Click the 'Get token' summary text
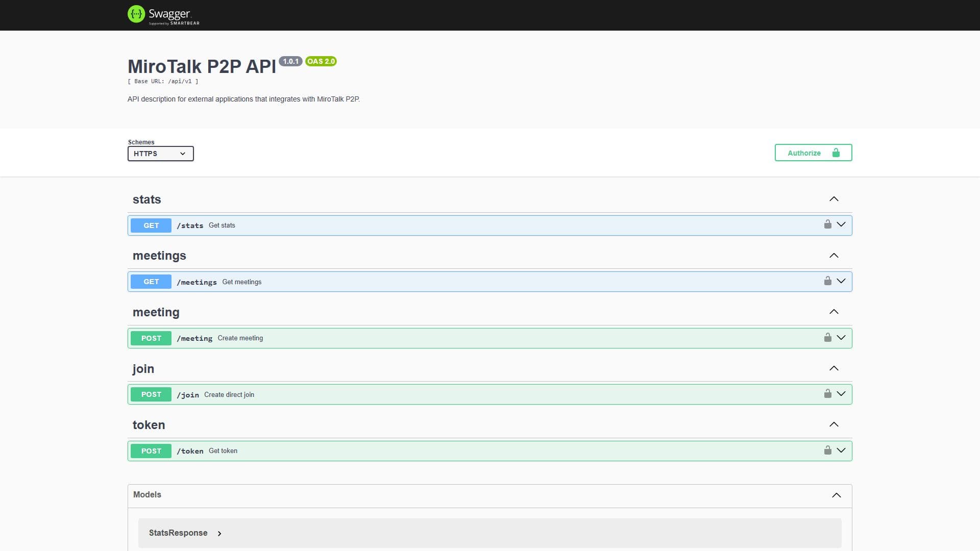This screenshot has width=980, height=551. 223,450
